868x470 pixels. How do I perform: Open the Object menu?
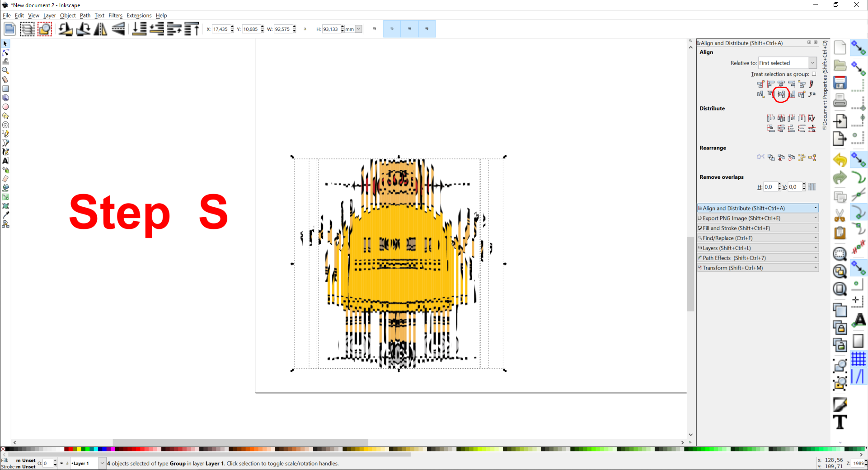click(x=68, y=15)
